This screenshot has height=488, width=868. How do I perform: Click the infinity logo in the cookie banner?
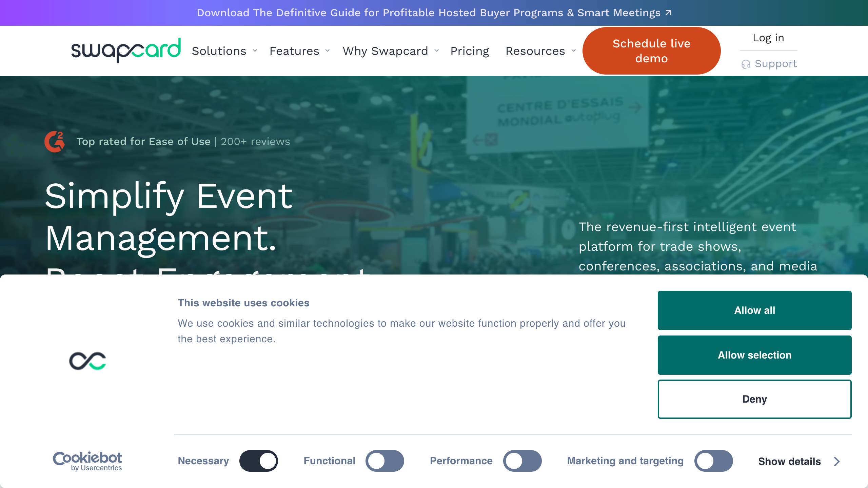[x=87, y=361]
